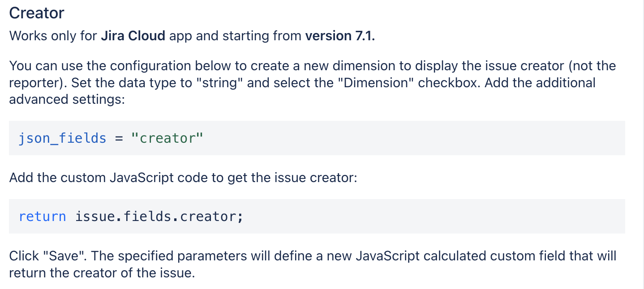Click the words "advanced settings:" in the paragraph
This screenshot has width=644, height=289.
point(67,99)
